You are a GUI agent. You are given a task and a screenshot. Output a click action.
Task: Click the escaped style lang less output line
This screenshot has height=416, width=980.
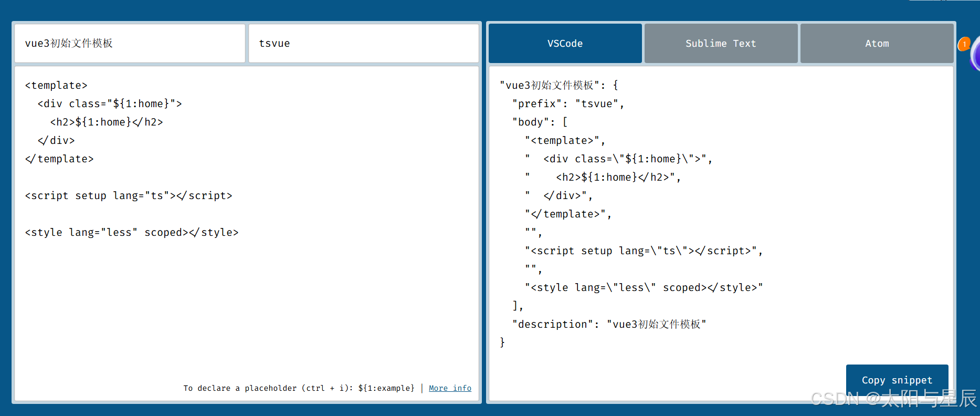click(644, 287)
